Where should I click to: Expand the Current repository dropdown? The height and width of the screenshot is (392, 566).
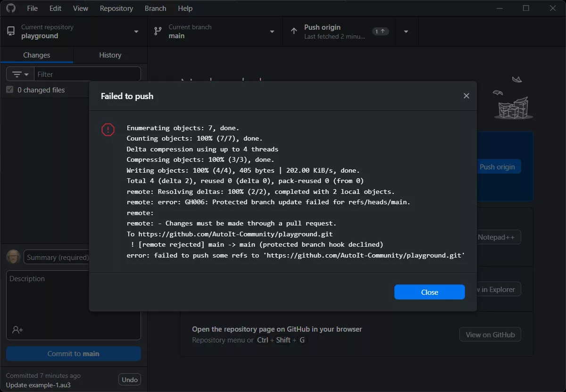tap(136, 32)
